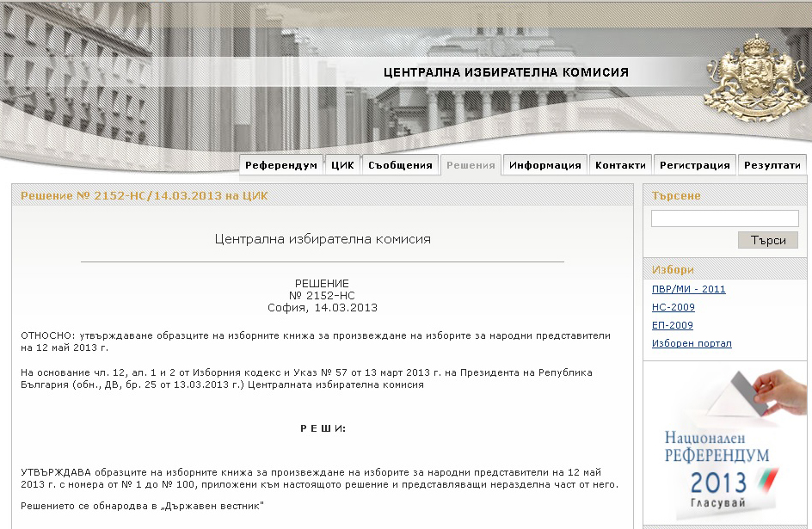Screen dimensions: 812x529
Task: Open the Съобщения tab
Action: 399,165
